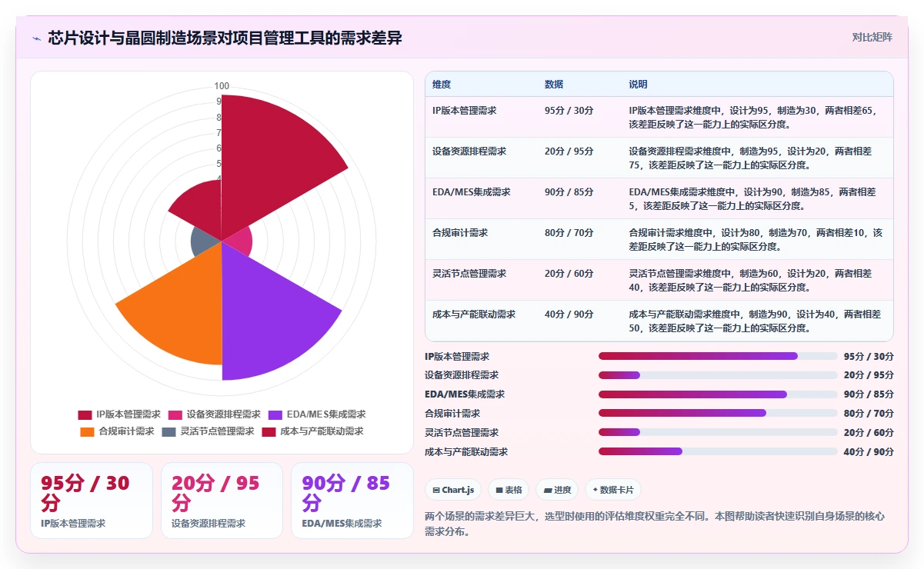
Task: Toggle the IP版本管理需求 legend color box
Action: click(85, 414)
